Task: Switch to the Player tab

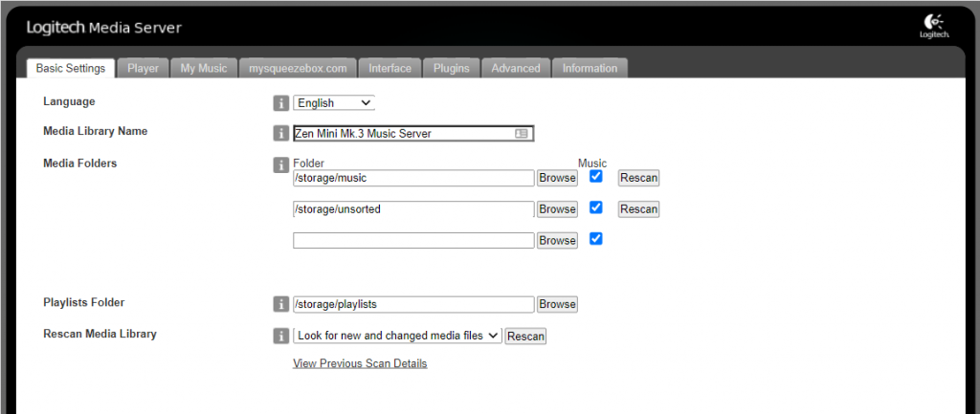Action: pos(144,68)
